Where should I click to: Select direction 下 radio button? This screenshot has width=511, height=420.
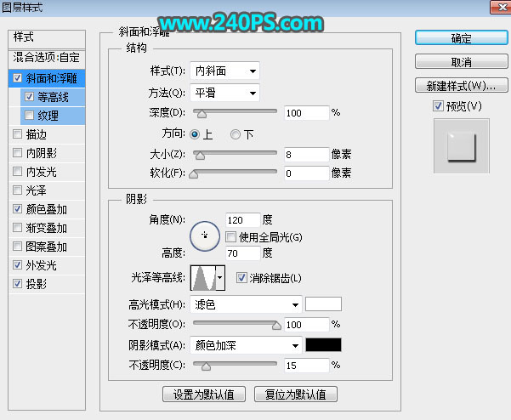235,134
